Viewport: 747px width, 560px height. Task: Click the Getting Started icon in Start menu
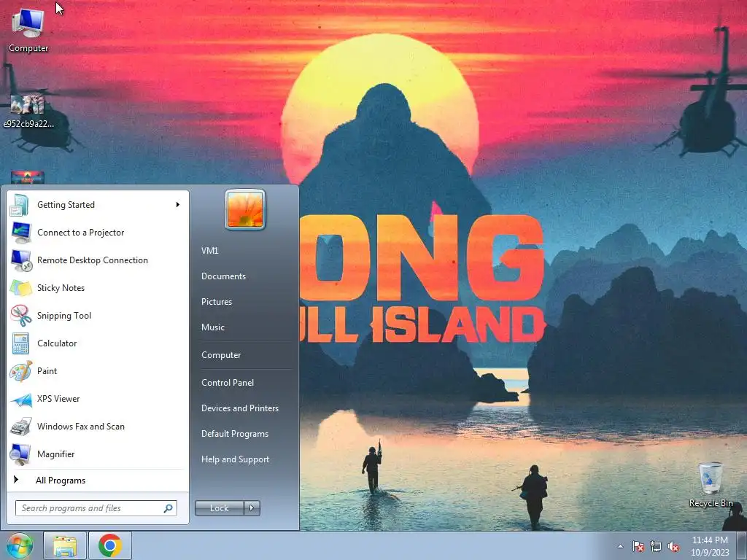[x=20, y=205]
